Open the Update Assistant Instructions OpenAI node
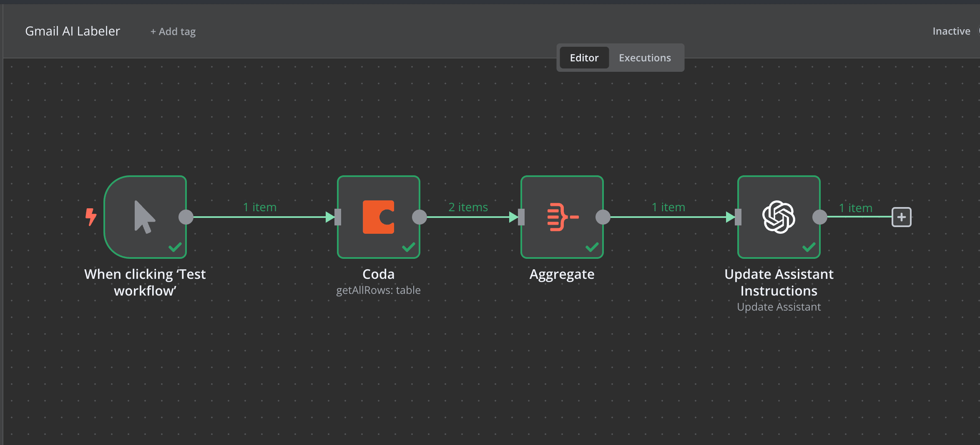Image resolution: width=980 pixels, height=445 pixels. coord(779,217)
